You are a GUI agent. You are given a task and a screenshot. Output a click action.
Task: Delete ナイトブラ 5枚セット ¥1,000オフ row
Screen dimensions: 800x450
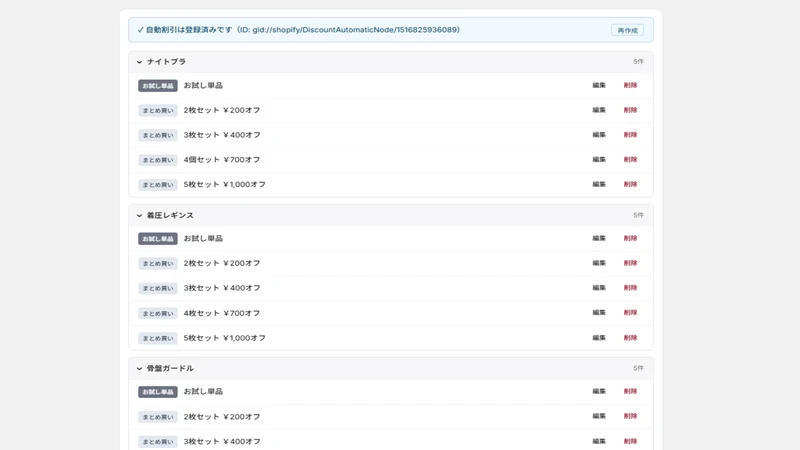[x=630, y=184]
